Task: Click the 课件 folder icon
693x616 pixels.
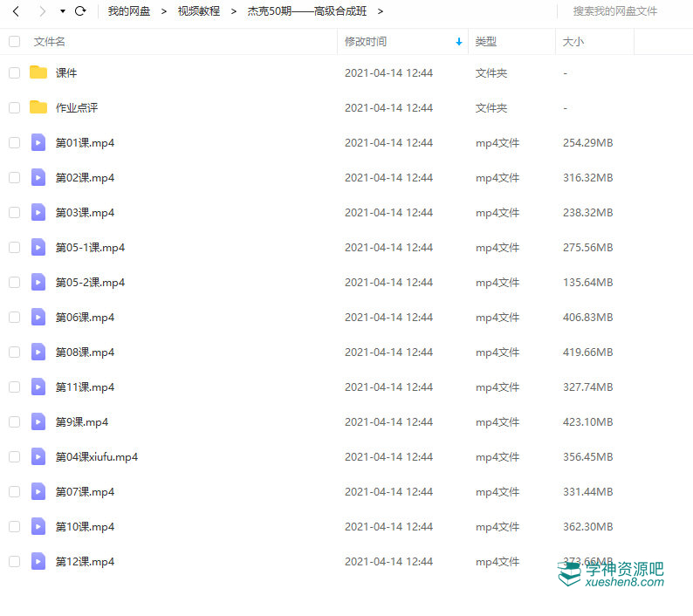Action: [38, 72]
